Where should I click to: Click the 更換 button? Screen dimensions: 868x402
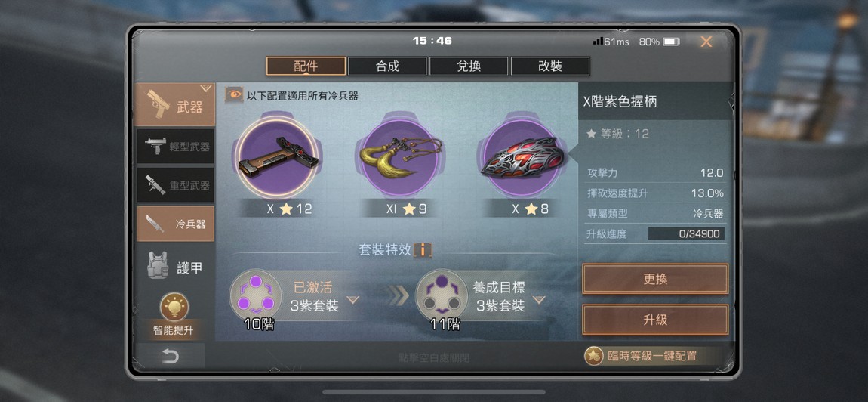tap(655, 279)
